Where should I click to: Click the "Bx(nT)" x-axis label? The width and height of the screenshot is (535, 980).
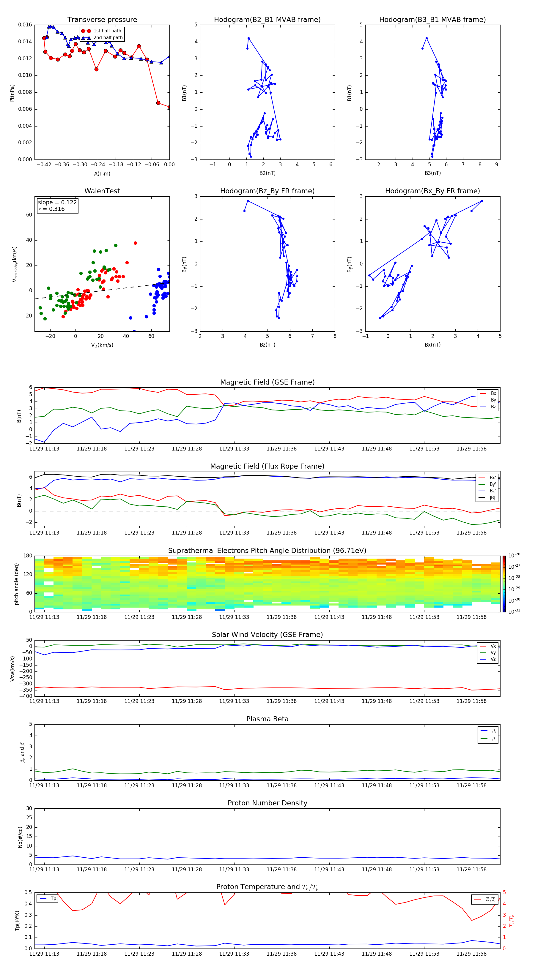tap(432, 345)
